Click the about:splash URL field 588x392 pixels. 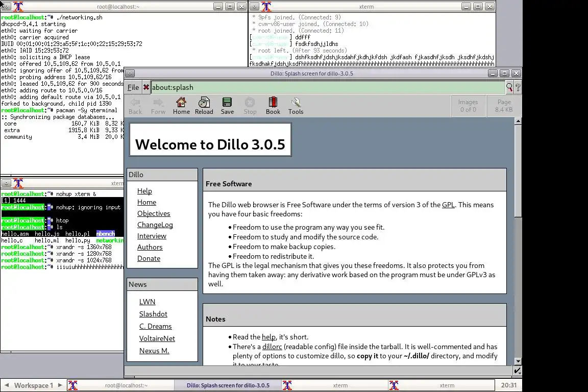(327, 87)
